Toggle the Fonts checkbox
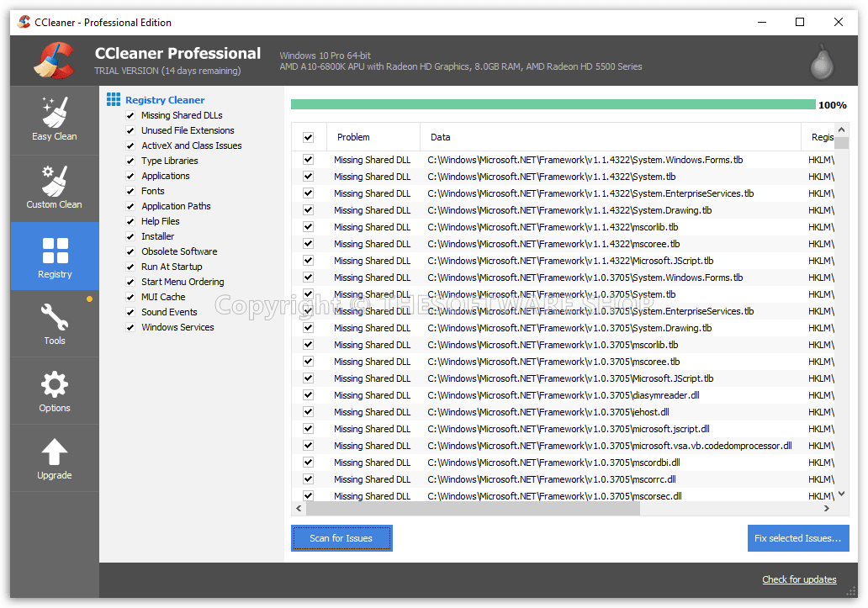The height and width of the screenshot is (608, 868). point(130,191)
